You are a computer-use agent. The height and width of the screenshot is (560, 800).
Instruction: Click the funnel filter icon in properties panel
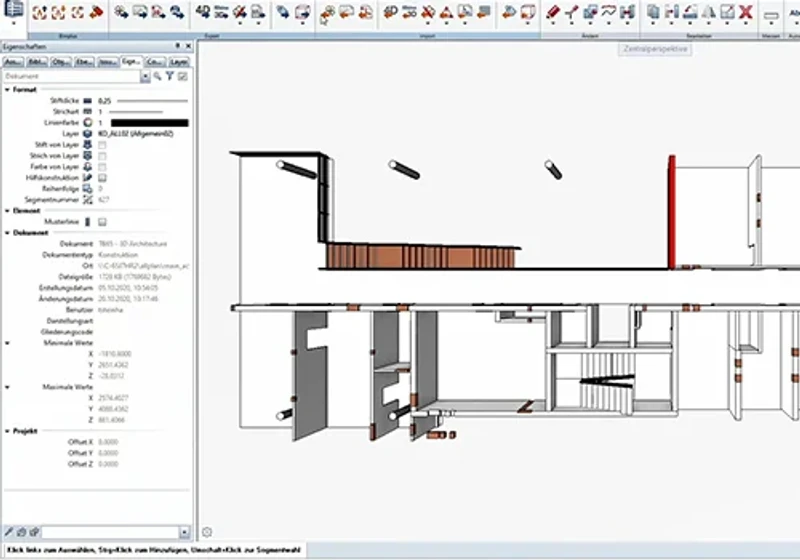click(x=170, y=76)
